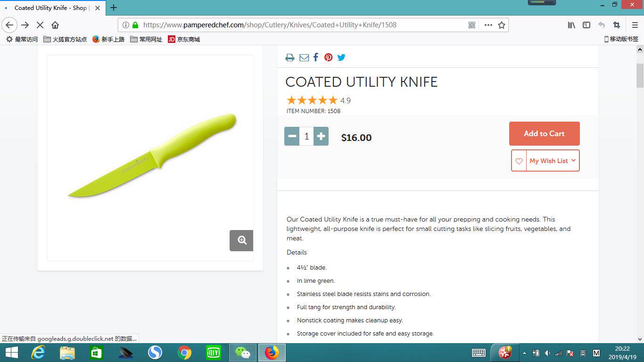Open Firefox hamburger menu

pos(635,25)
